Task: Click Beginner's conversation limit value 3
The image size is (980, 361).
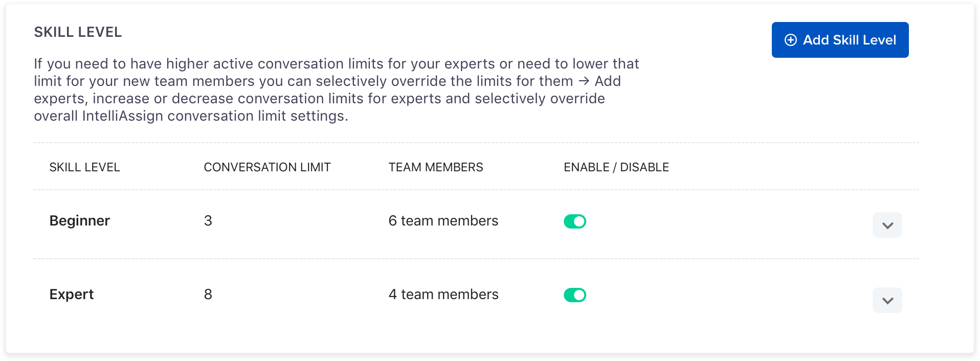Action: point(208,221)
